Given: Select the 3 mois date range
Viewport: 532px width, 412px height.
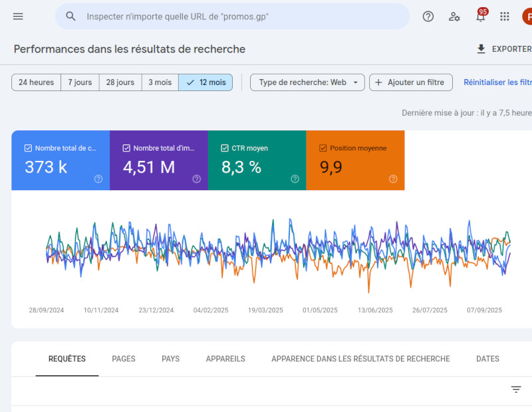Looking at the screenshot, I should coord(160,82).
